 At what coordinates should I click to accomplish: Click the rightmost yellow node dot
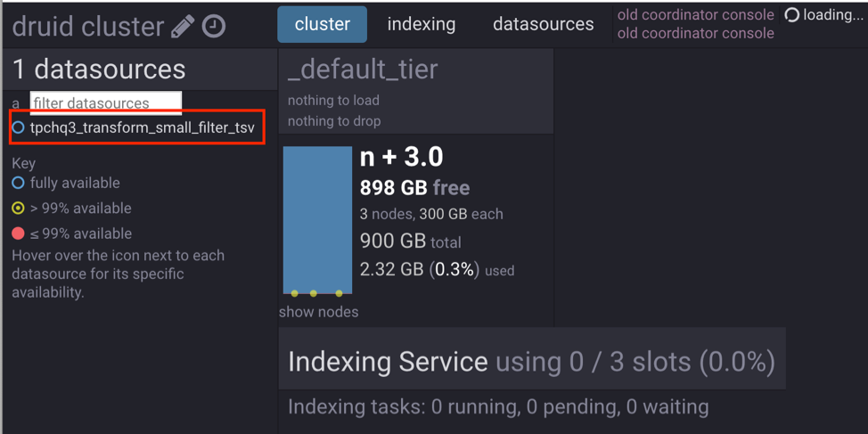(339, 293)
